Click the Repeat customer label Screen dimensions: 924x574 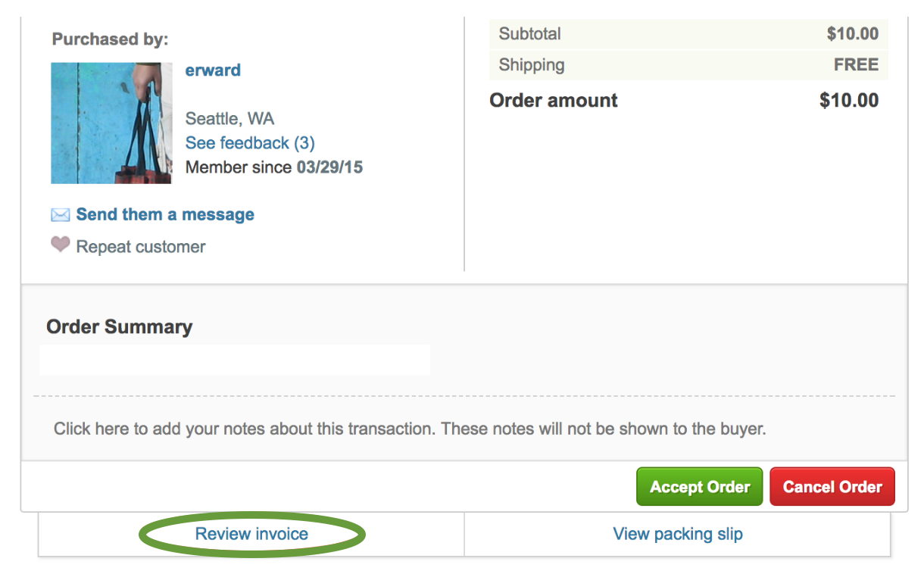click(x=141, y=247)
